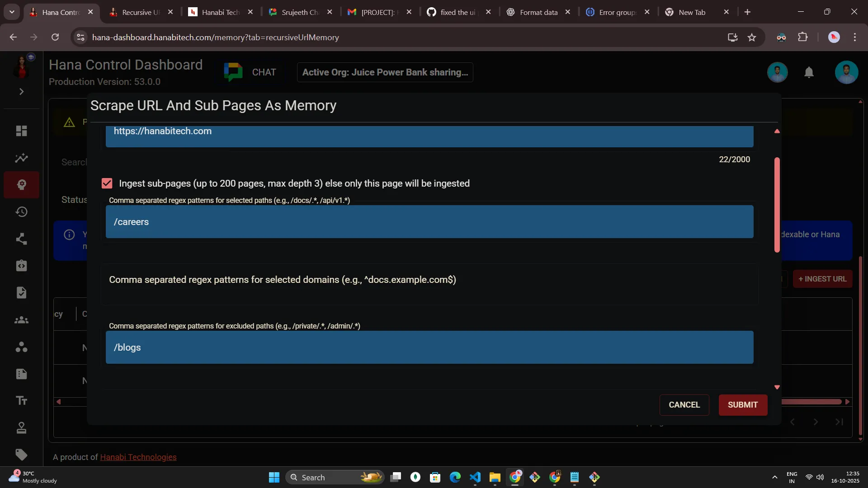The width and height of the screenshot is (868, 488).
Task: Open the browser tab search dropdown
Action: click(x=12, y=12)
